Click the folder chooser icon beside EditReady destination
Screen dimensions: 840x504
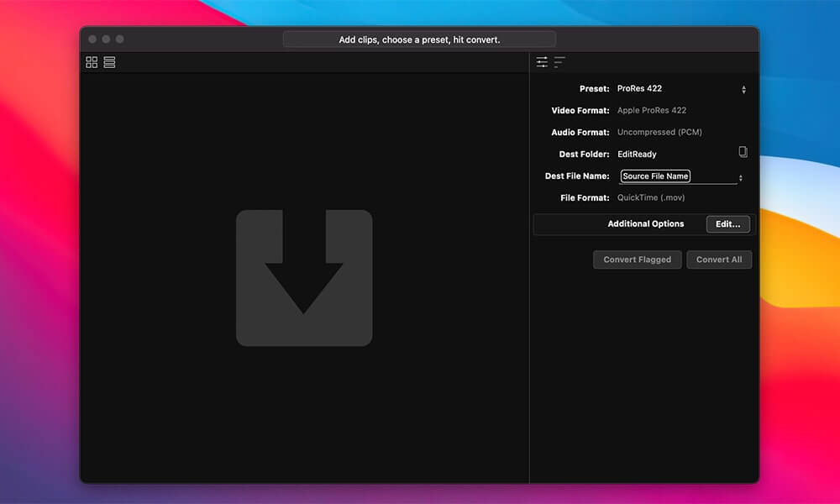point(743,153)
